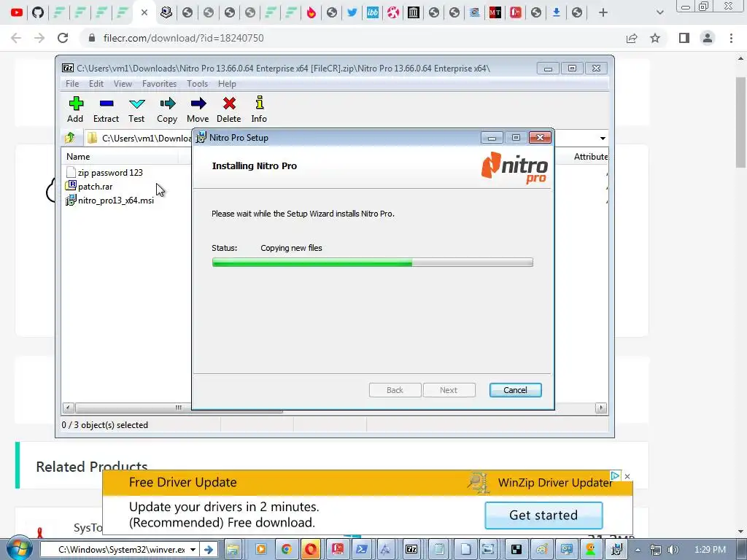The width and height of the screenshot is (747, 560).
Task: Close the WinZip Driver Updater ad
Action: (627, 476)
